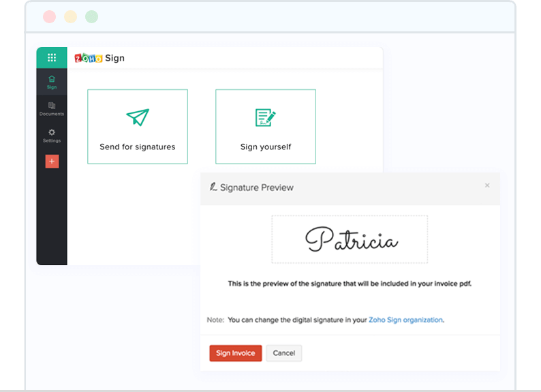Viewport: 541px width, 392px height.
Task: Click the Sign yourself document icon
Action: pyautogui.click(x=265, y=117)
